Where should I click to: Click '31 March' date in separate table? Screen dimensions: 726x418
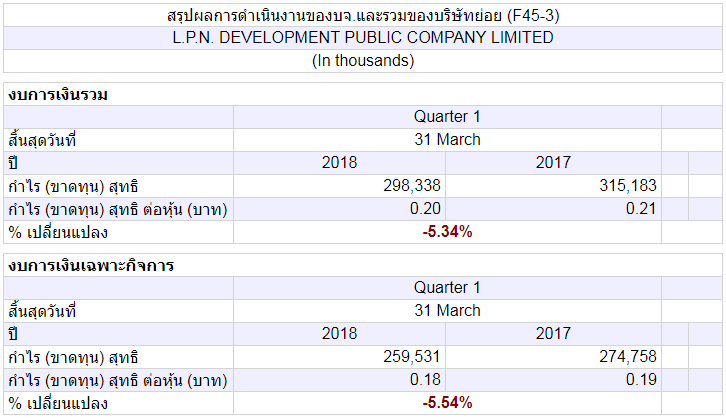point(447,310)
